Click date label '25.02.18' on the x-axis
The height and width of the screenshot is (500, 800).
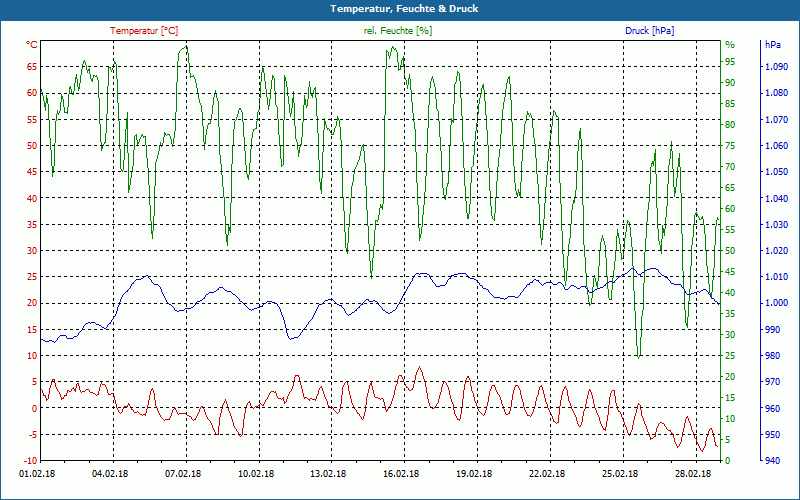[x=620, y=474]
